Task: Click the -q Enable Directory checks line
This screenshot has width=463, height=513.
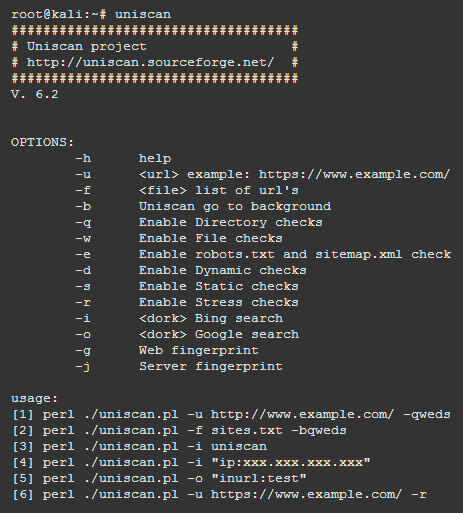Action: coord(199,222)
